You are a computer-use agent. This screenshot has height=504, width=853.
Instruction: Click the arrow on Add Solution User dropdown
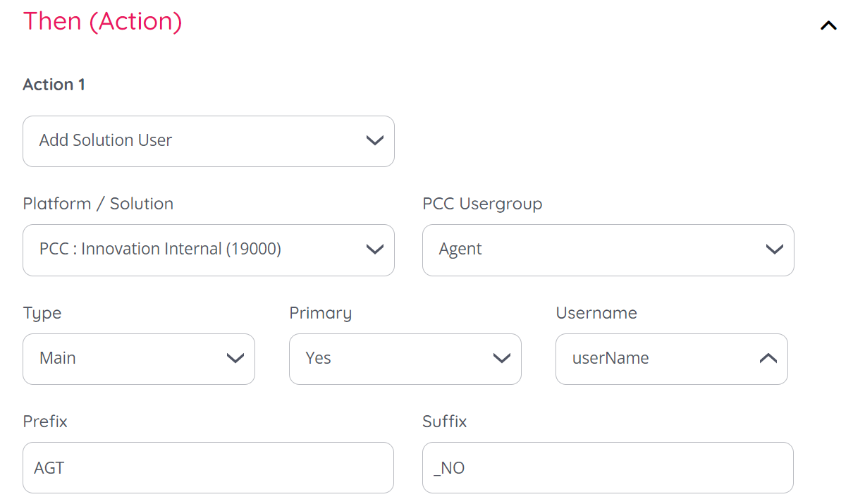(374, 140)
